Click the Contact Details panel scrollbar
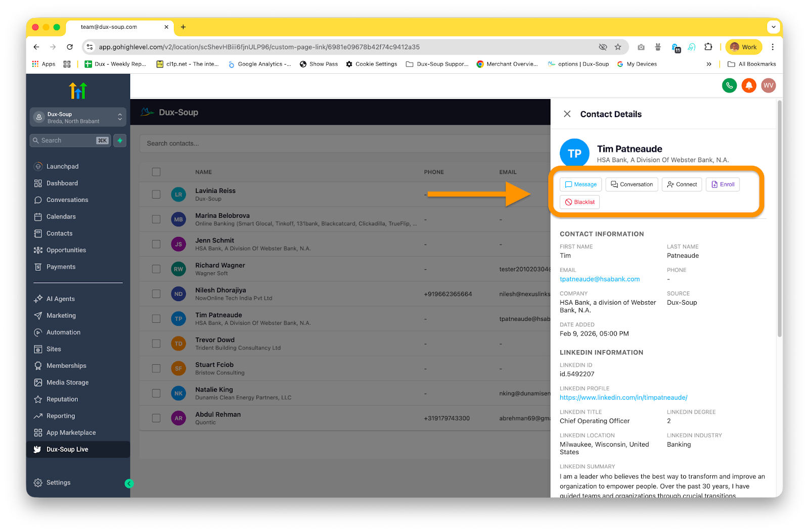This screenshot has height=532, width=809. tap(779, 218)
